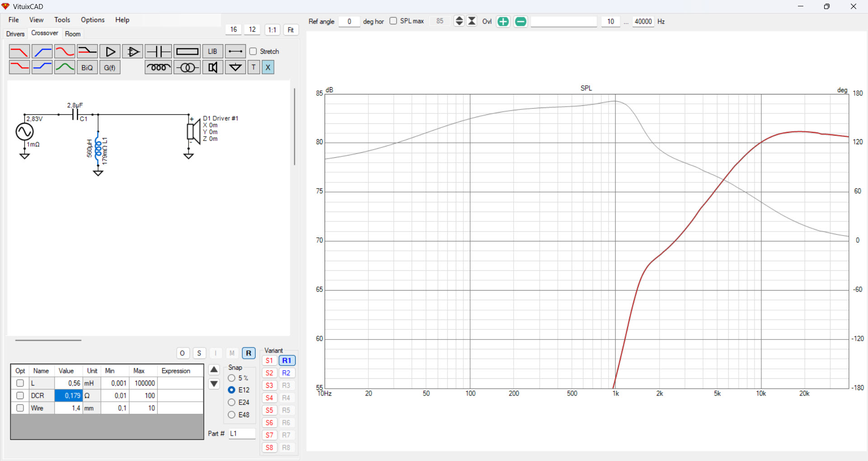The width and height of the screenshot is (868, 461).
Task: Click the green add overlay button
Action: (x=503, y=22)
